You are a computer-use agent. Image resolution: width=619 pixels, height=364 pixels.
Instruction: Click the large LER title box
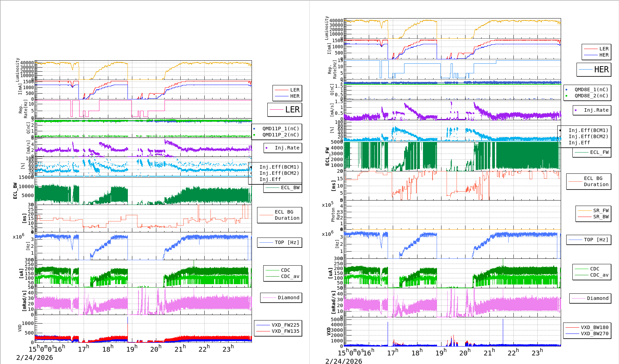[285, 110]
